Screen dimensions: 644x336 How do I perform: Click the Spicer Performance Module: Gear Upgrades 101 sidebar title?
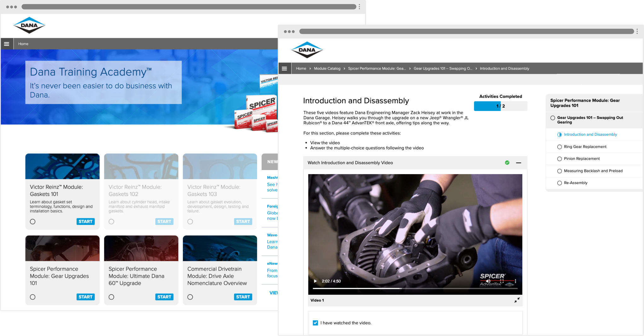(585, 103)
